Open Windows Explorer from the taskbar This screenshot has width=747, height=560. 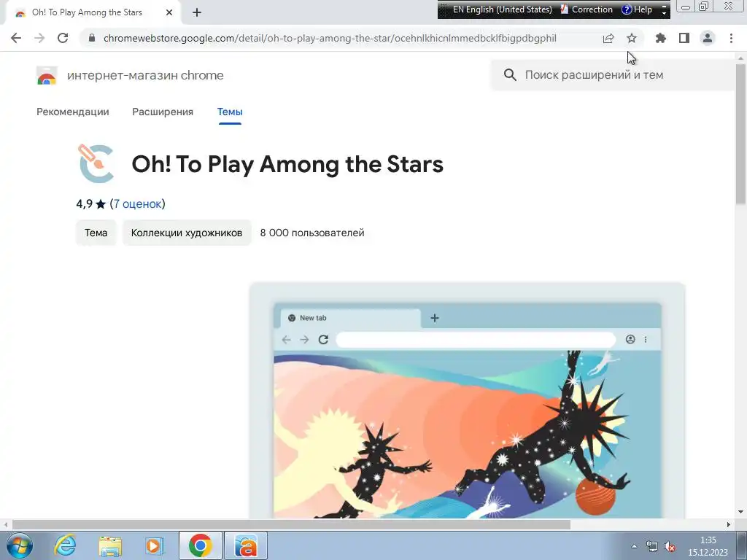[110, 545]
